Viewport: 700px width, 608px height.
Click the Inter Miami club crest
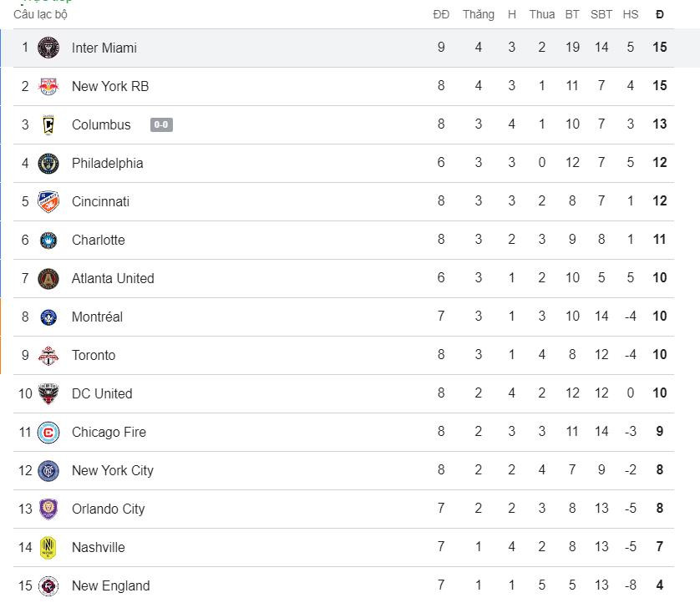48,48
